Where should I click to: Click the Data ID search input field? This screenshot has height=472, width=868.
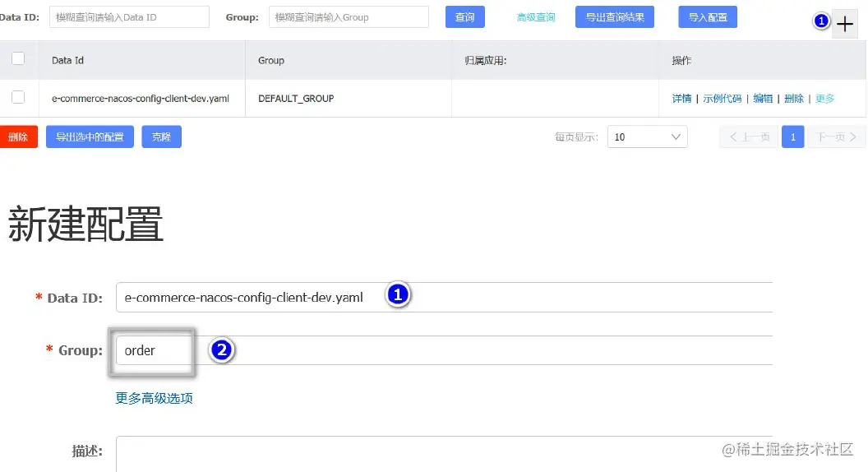point(130,17)
